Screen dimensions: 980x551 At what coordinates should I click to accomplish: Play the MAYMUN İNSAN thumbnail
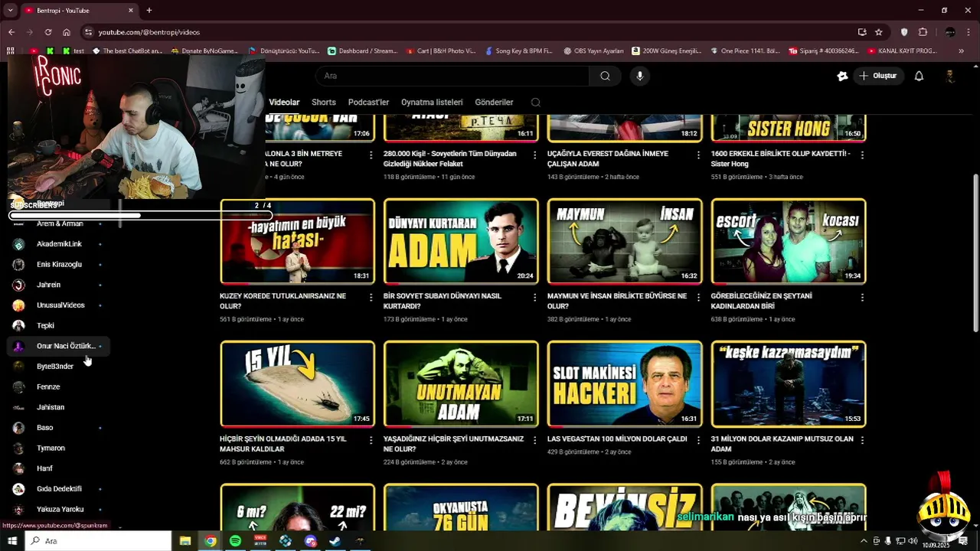(625, 241)
